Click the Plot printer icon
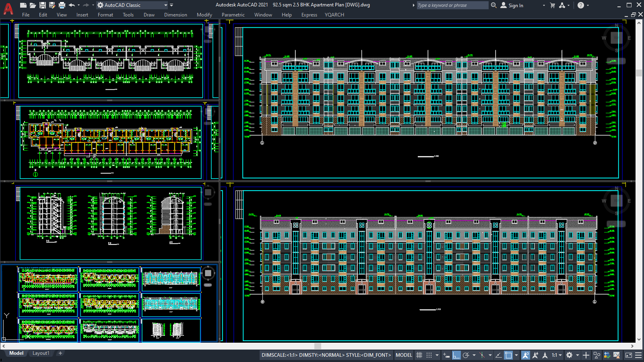Viewport: 644px width, 362px height. tap(62, 5)
